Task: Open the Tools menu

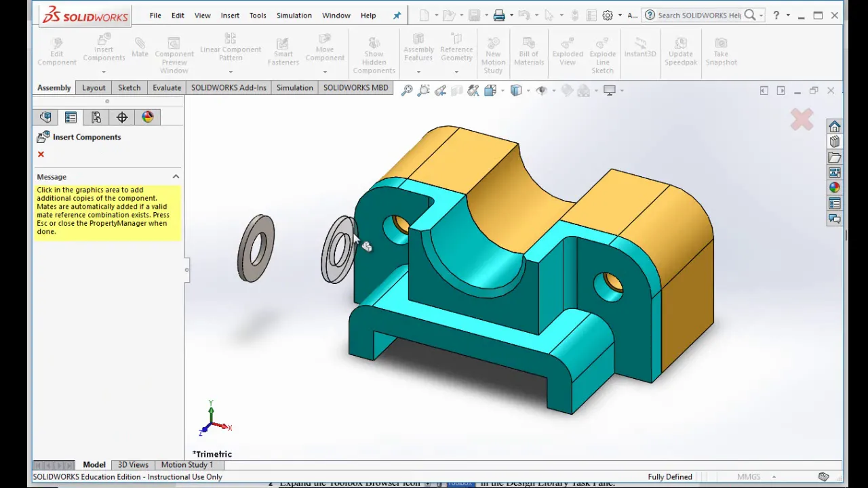Action: pos(258,15)
